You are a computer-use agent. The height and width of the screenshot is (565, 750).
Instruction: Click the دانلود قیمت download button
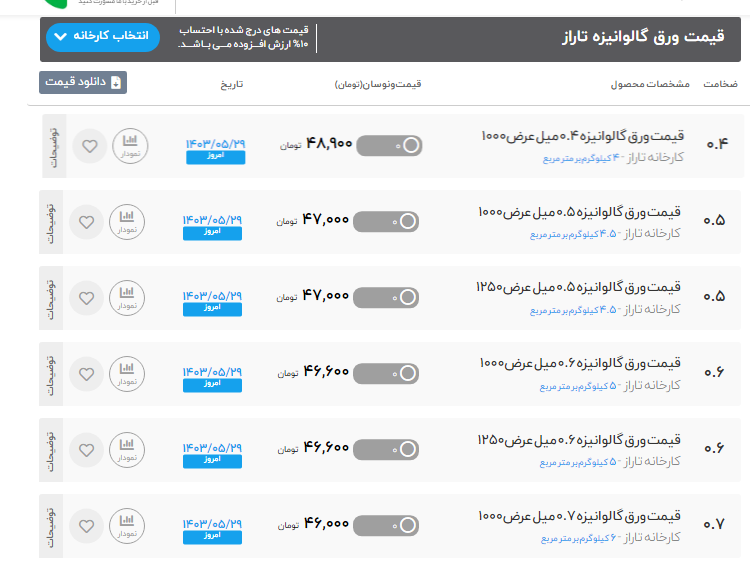coord(83,83)
